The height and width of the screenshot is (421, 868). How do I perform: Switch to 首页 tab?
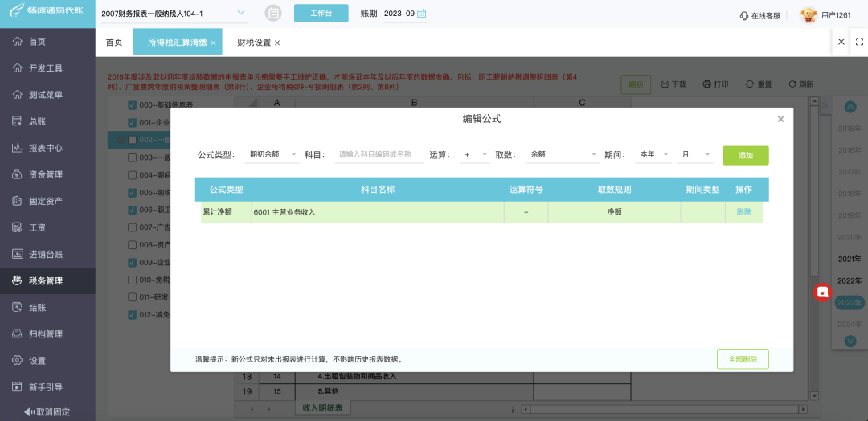click(114, 42)
